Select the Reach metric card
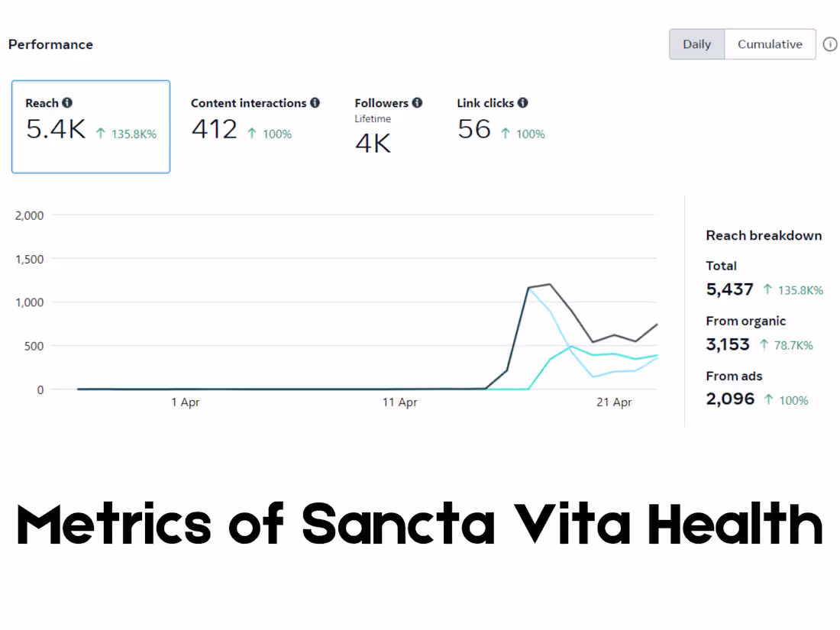Viewport: 840px width, 630px height. coord(91,127)
